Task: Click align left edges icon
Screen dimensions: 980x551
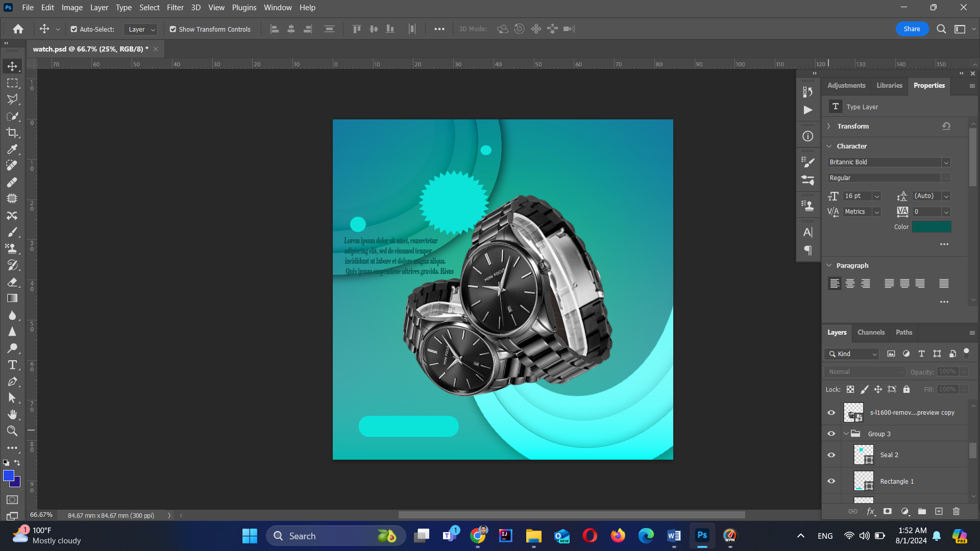Action: 275,29
